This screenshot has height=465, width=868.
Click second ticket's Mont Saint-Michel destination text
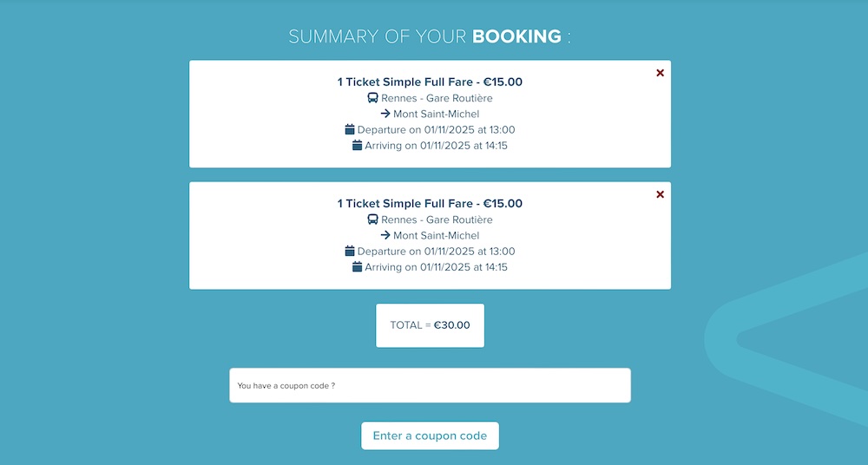[437, 235]
